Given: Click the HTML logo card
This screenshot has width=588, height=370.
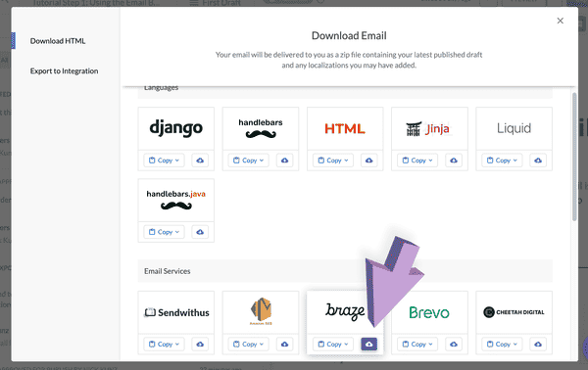Looking at the screenshot, I should pos(345,128).
